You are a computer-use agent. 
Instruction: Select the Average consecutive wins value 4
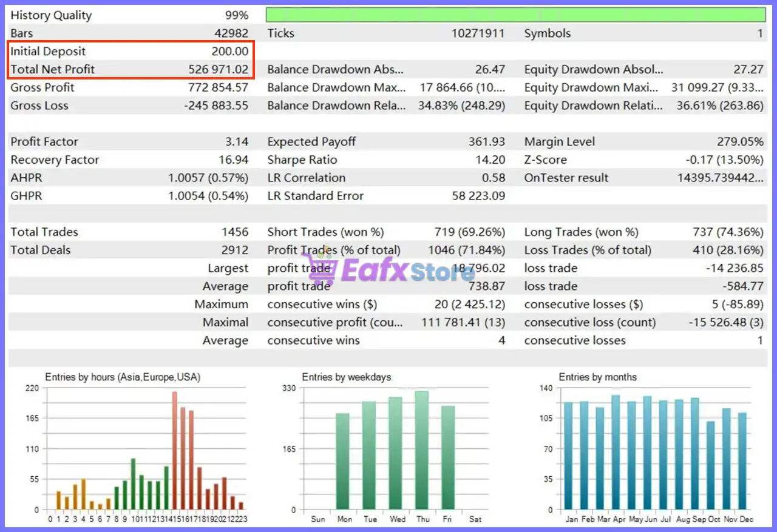(x=501, y=340)
